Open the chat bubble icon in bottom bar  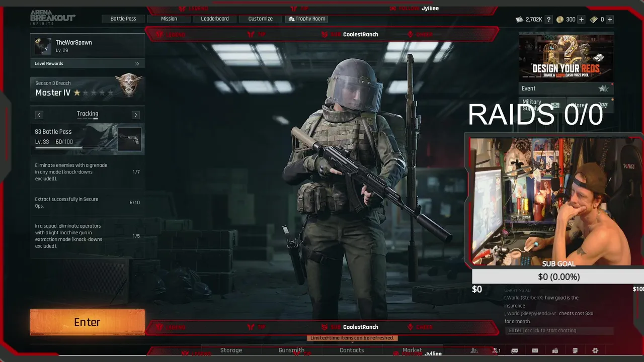tap(515, 350)
